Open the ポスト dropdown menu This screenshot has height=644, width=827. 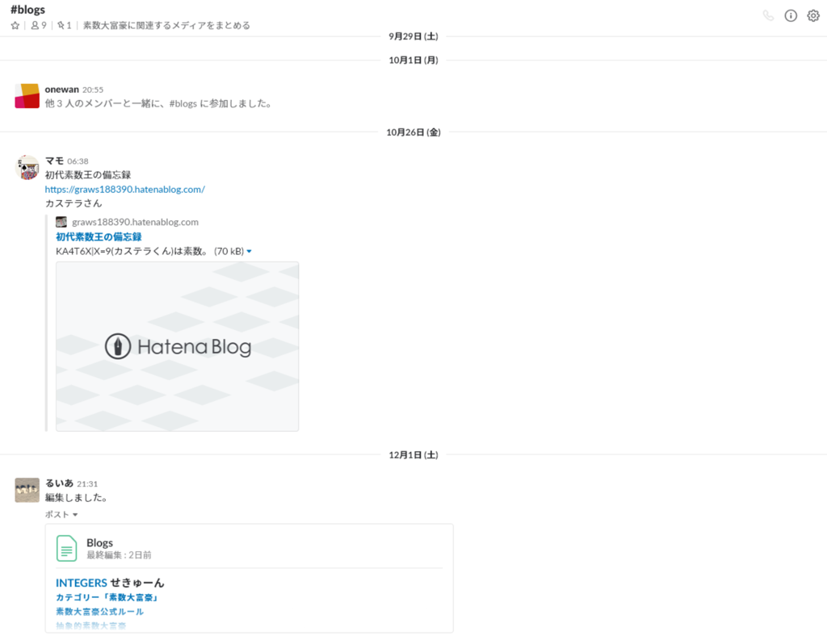point(61,514)
